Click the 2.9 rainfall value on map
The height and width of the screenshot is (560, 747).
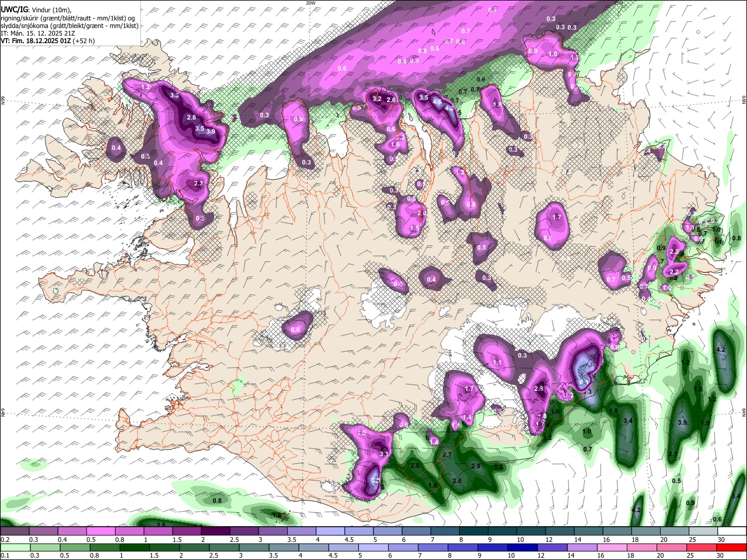coord(475,466)
